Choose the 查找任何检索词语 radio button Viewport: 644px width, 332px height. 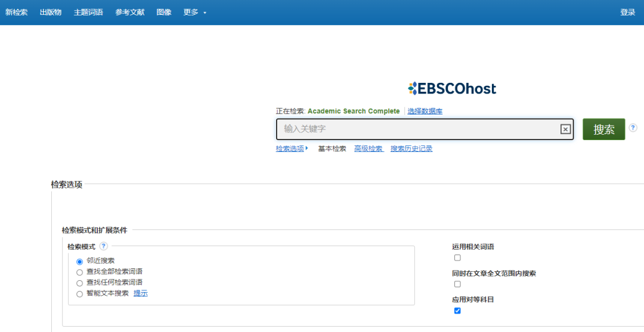pyautogui.click(x=80, y=283)
